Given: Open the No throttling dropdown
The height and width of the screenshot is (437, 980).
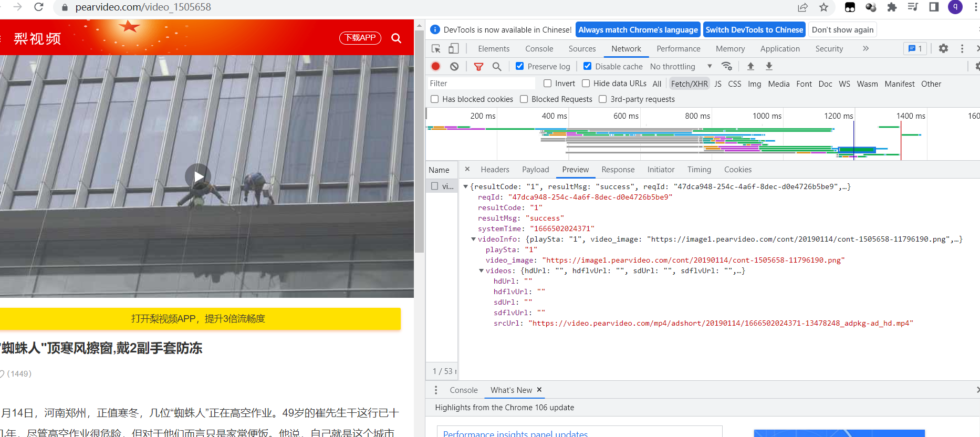Looking at the screenshot, I should 681,67.
